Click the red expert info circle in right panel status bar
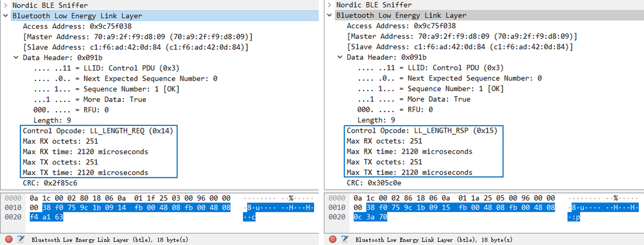This screenshot has height=245, width=644. (x=333, y=239)
